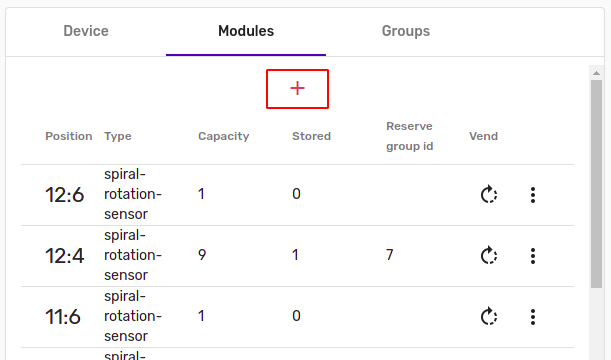Click the vertical scrollbar thumb
Image resolution: width=611 pixels, height=360 pixels.
[596, 184]
